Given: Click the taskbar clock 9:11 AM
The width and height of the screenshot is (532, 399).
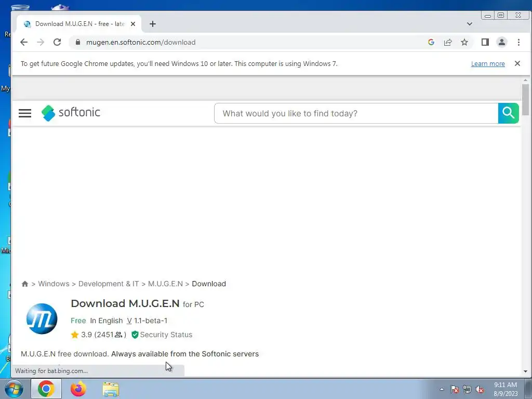Looking at the screenshot, I should click(x=505, y=385).
